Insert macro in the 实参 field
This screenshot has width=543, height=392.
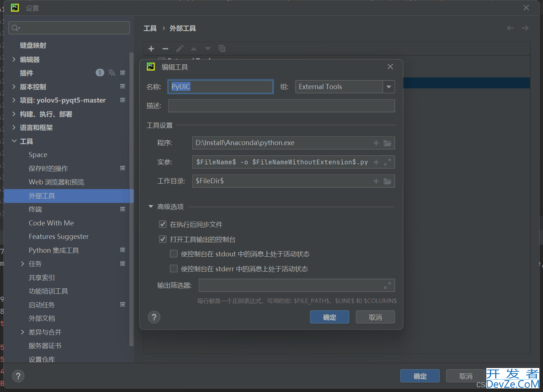click(376, 162)
